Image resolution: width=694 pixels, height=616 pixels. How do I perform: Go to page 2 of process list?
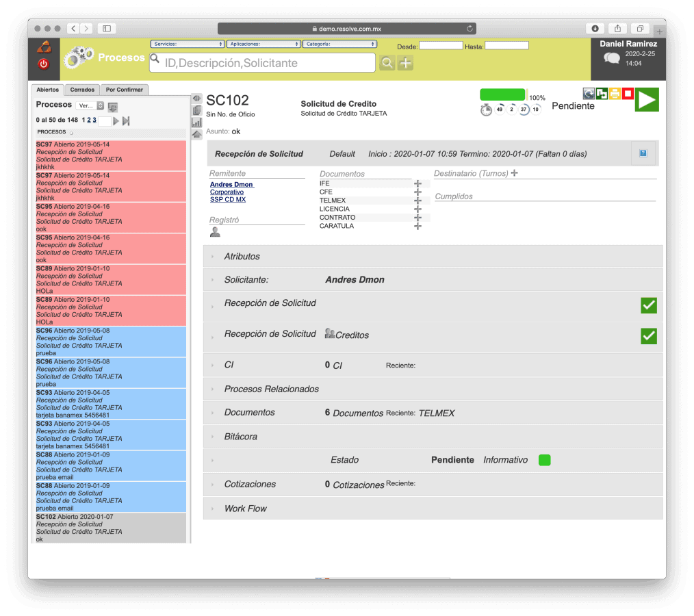(x=89, y=120)
